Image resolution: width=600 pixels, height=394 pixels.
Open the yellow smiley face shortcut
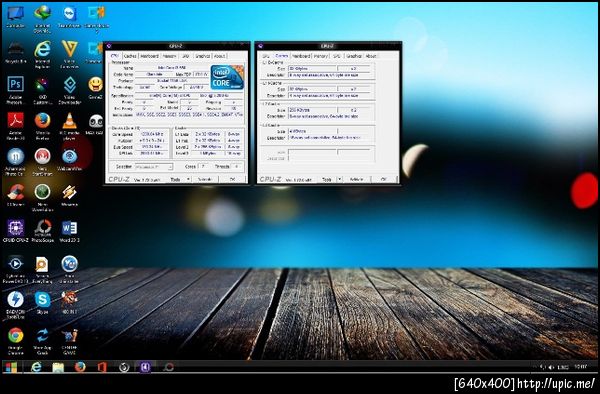(95, 88)
